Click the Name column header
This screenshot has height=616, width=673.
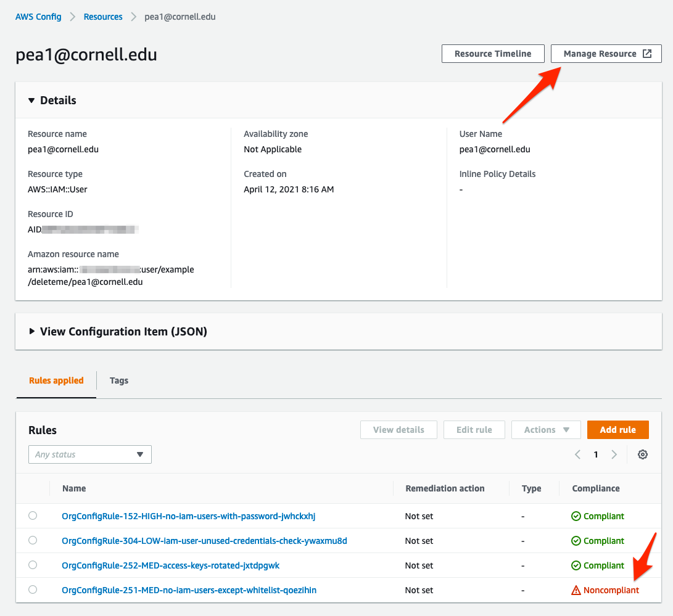click(74, 488)
